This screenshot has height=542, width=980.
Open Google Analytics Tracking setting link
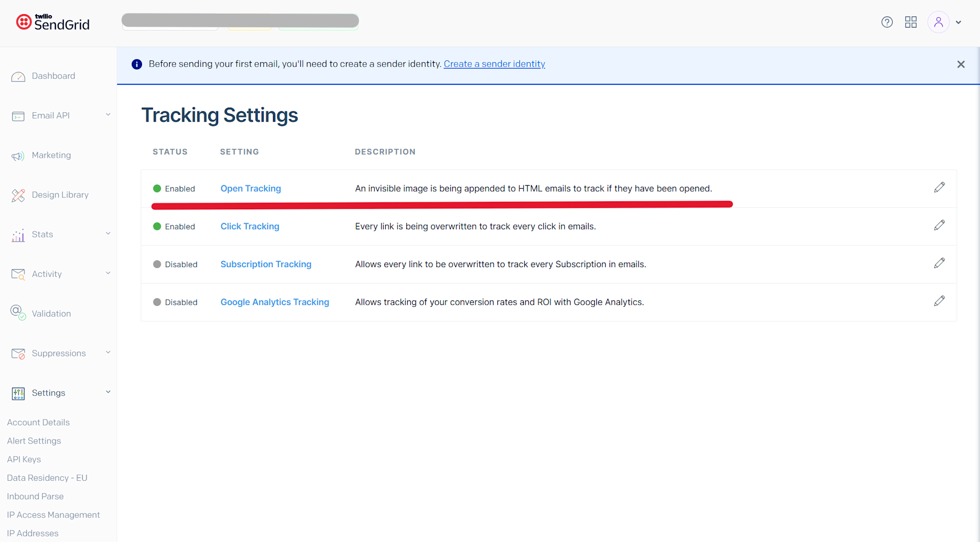pos(274,302)
